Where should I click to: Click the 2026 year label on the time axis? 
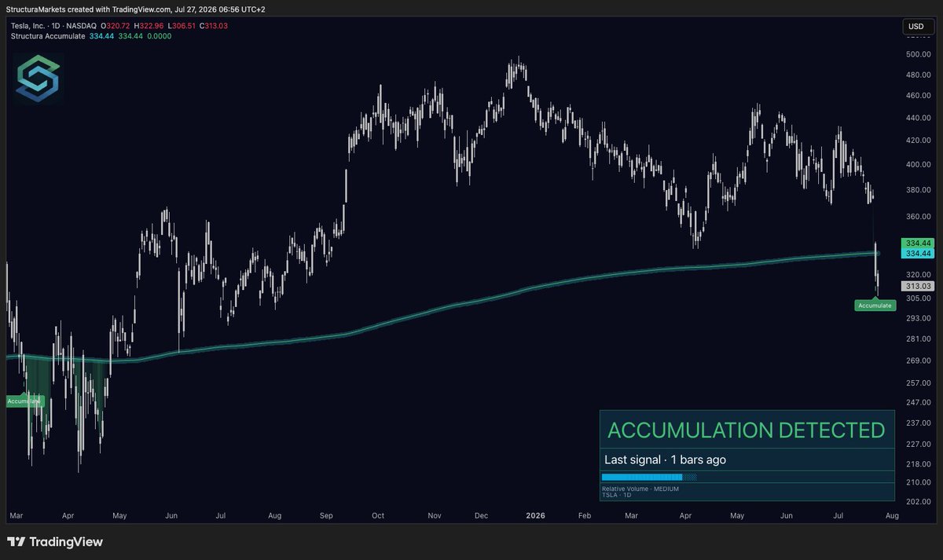535,516
